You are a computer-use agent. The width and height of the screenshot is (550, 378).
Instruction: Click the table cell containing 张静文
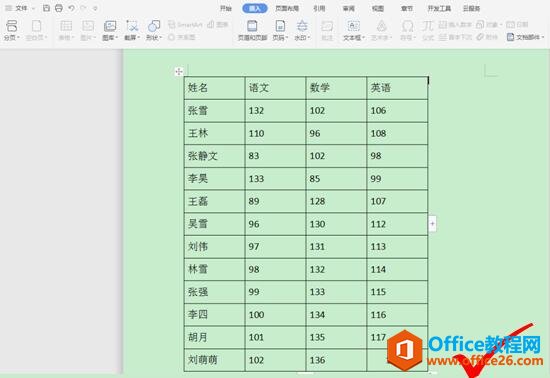(214, 156)
